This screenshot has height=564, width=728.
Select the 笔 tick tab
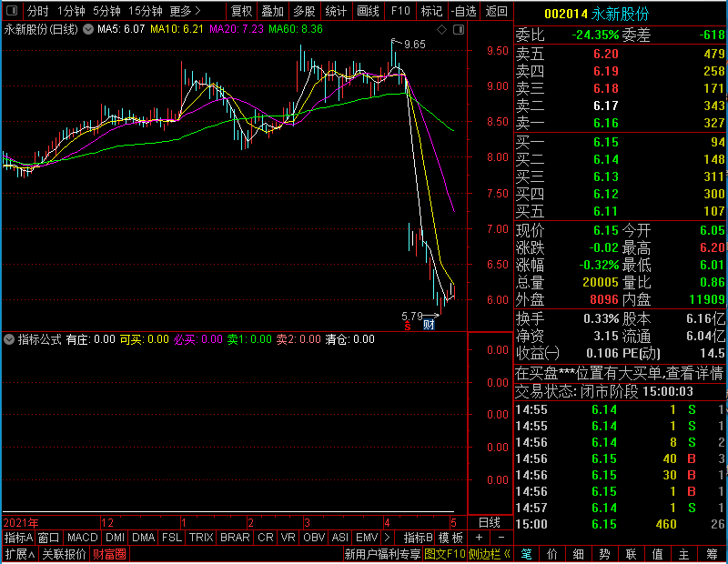click(x=526, y=554)
